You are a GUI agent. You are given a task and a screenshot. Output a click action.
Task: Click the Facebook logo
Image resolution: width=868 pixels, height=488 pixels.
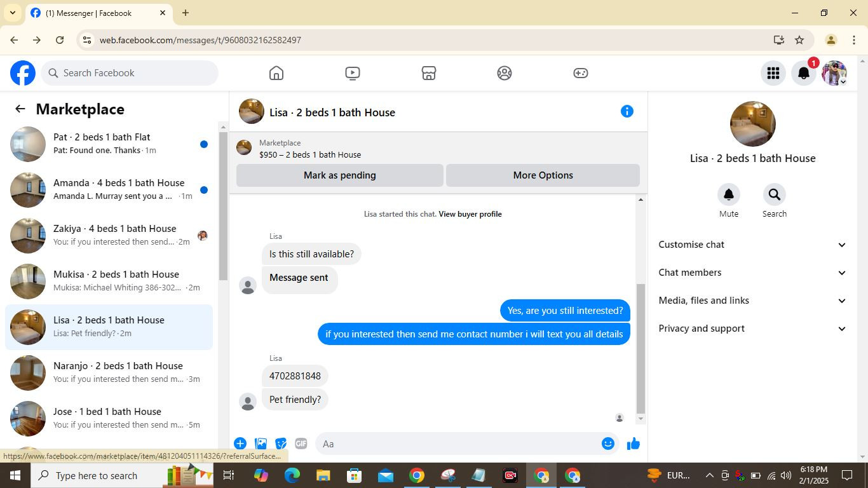(23, 73)
